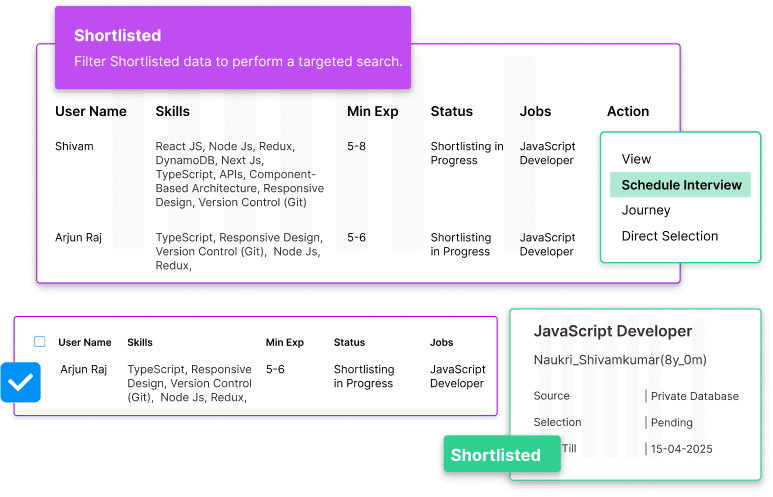Image resolution: width=773 pixels, height=497 pixels.
Task: Click the Status column header in top table
Action: pyautogui.click(x=452, y=111)
